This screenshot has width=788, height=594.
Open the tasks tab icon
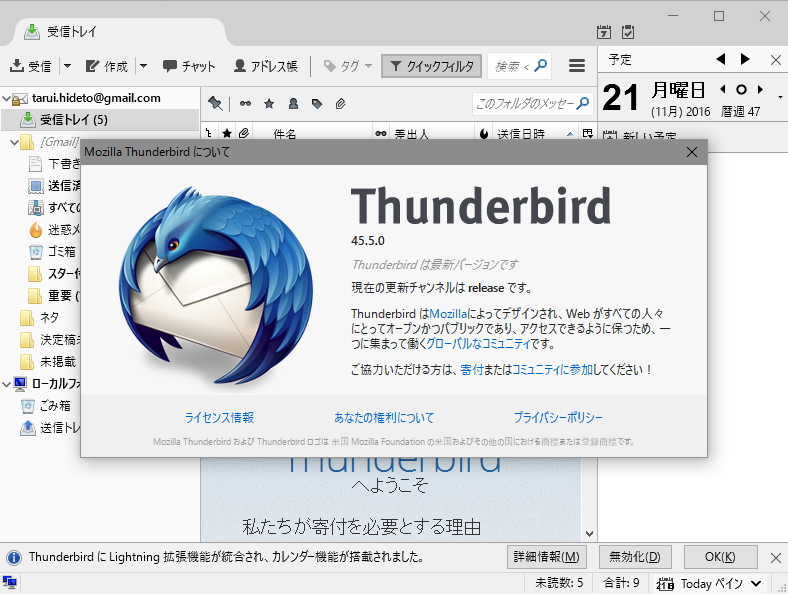tap(628, 32)
